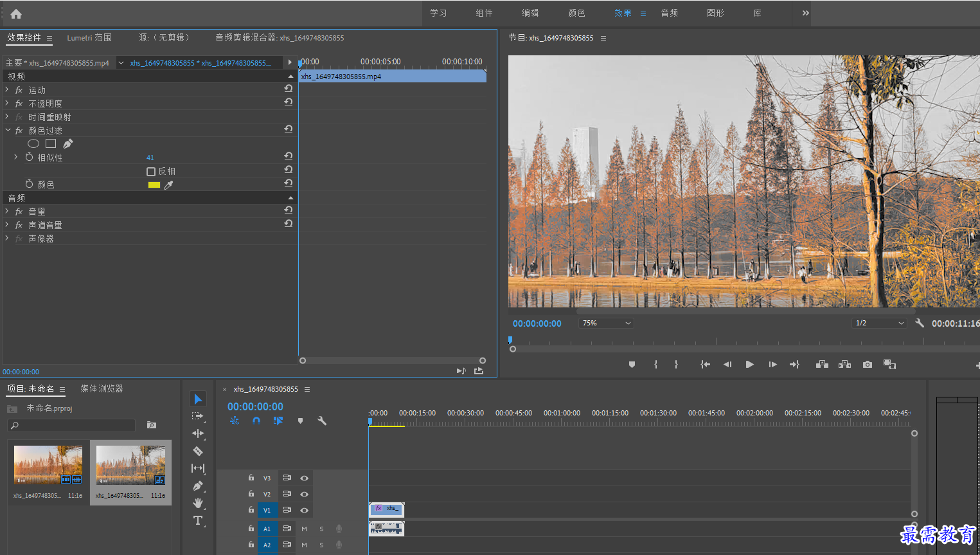This screenshot has width=980, height=555.
Task: Expand the 相似性 parameter
Action: 16,157
